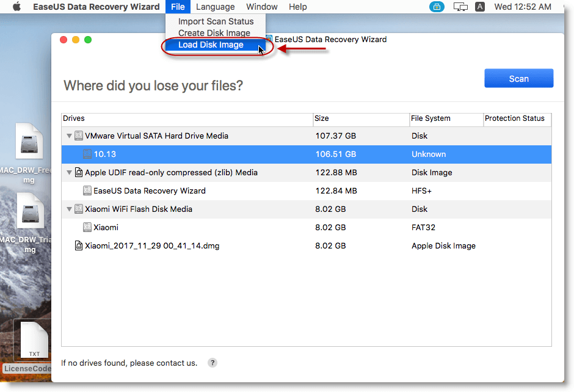Click the input source 'A' menu bar icon
Image resolution: width=574 pixels, height=392 pixels.
(480, 7)
